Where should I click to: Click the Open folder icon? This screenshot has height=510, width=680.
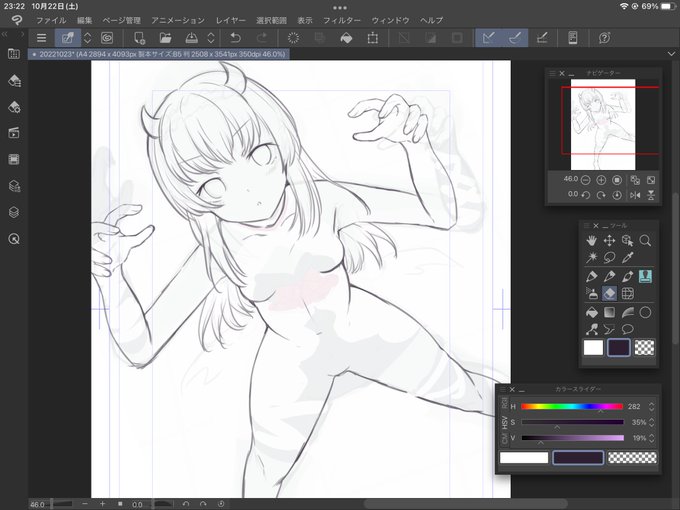pos(165,38)
